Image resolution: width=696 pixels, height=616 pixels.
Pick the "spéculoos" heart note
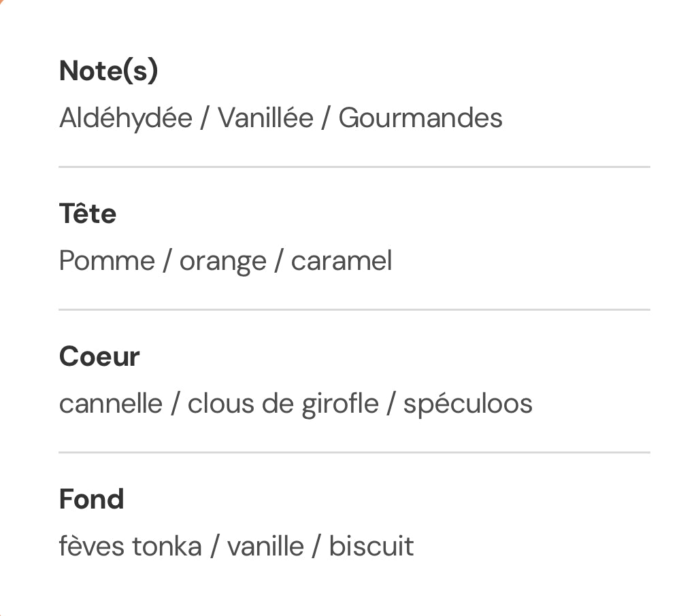click(467, 405)
